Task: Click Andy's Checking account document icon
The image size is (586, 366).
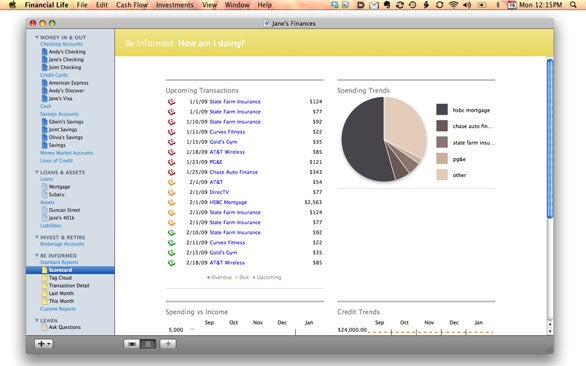Action: [44, 52]
